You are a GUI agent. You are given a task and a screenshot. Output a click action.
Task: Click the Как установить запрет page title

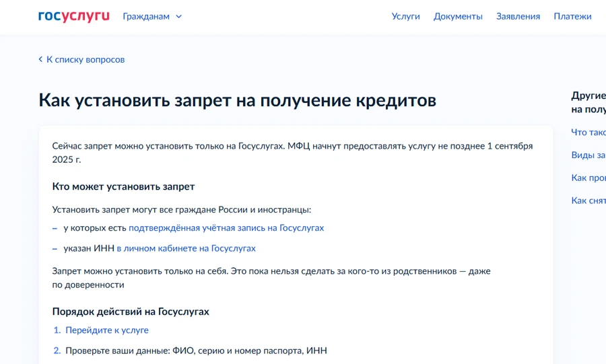(x=237, y=100)
